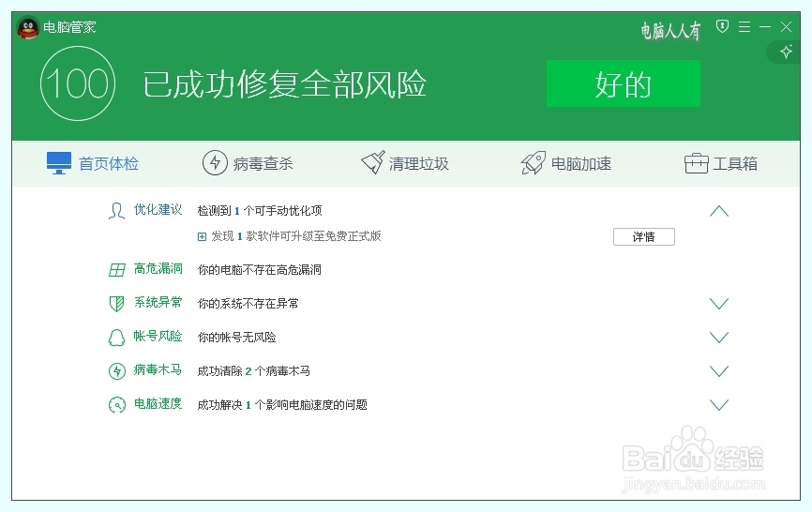Select the 电脑加速 tab

point(566,163)
